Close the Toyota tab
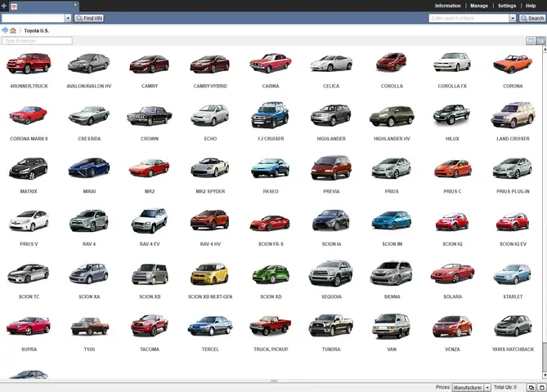The image size is (547, 392). (75, 5)
